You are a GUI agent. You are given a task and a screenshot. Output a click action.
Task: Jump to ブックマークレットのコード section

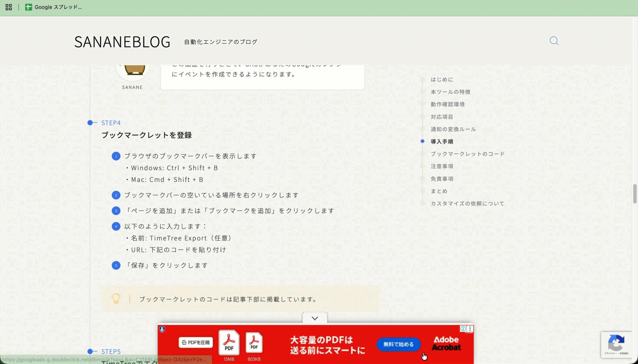[467, 154]
